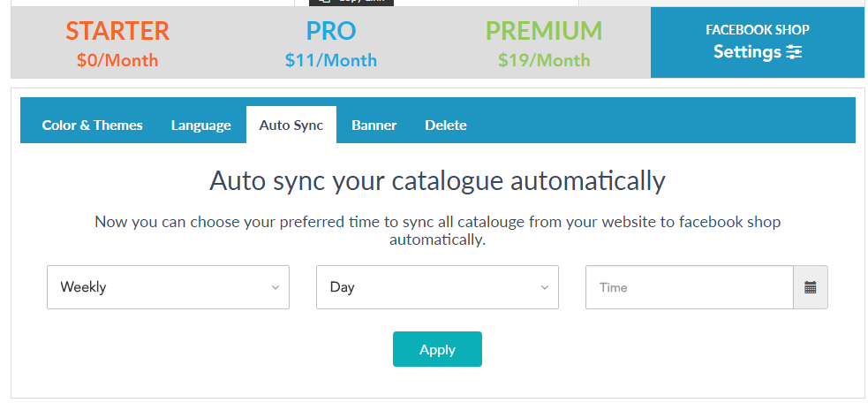
Task: Open the Delete tab
Action: point(446,125)
